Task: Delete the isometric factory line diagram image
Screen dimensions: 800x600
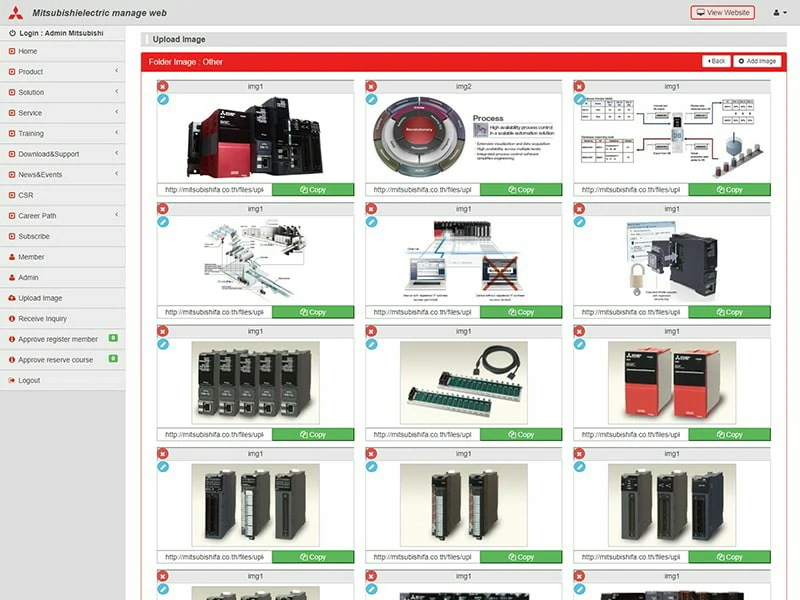Action: [x=163, y=209]
